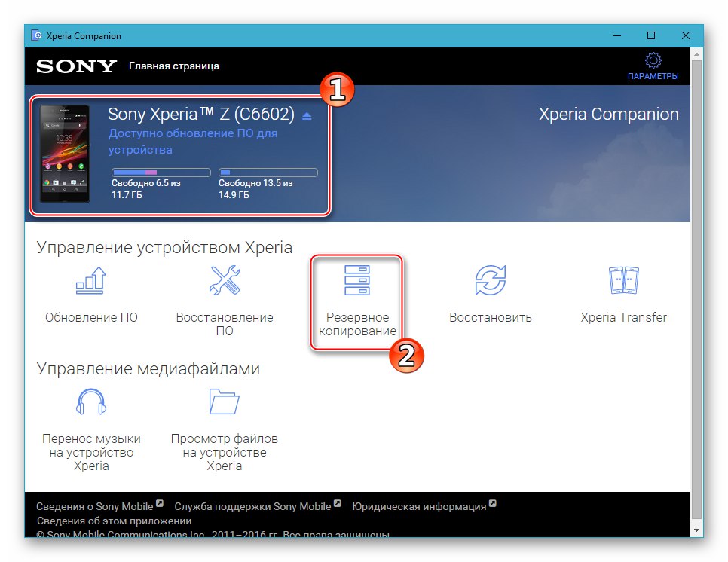
Task: Open Служба поддержки Sony Mobile link
Action: (x=252, y=505)
